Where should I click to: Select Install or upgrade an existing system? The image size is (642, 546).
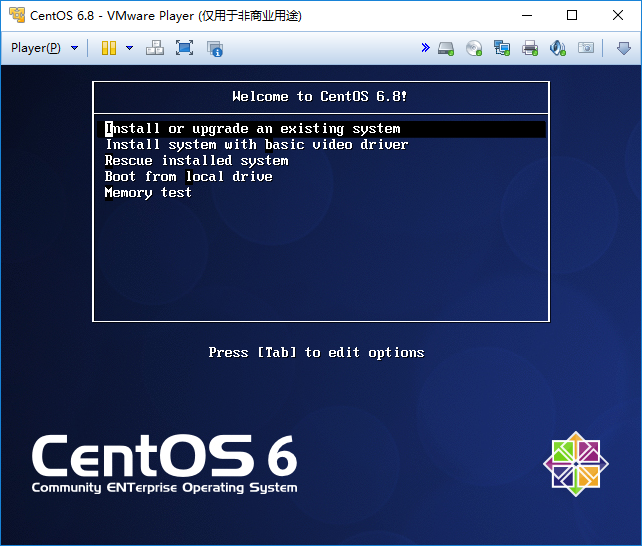(x=321, y=129)
